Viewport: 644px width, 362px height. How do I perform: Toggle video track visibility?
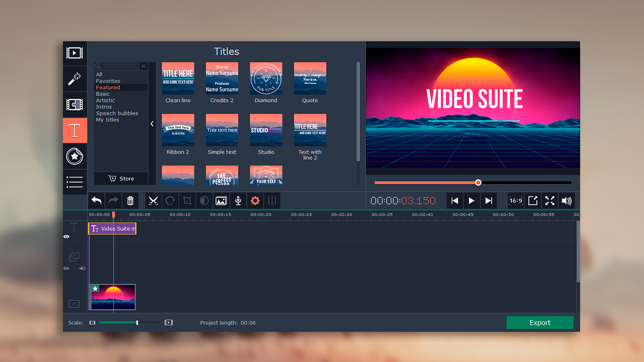66,268
